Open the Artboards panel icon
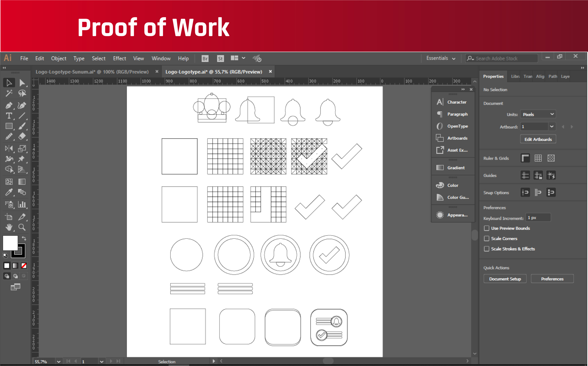Image resolution: width=588 pixels, height=366 pixels. (x=440, y=138)
